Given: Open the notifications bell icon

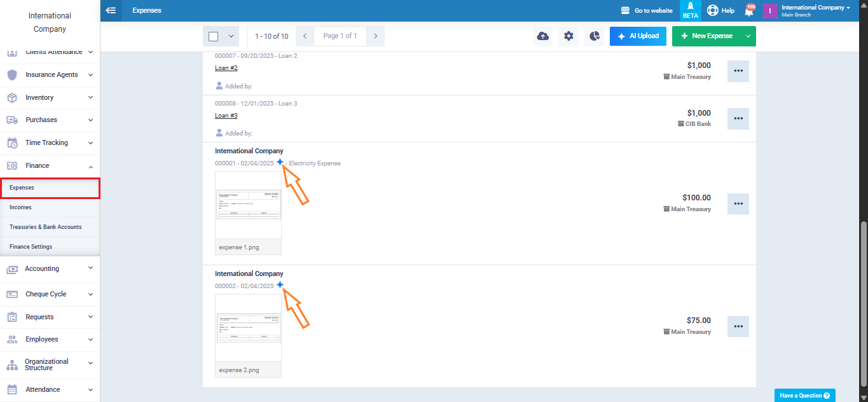Looking at the screenshot, I should tap(749, 11).
